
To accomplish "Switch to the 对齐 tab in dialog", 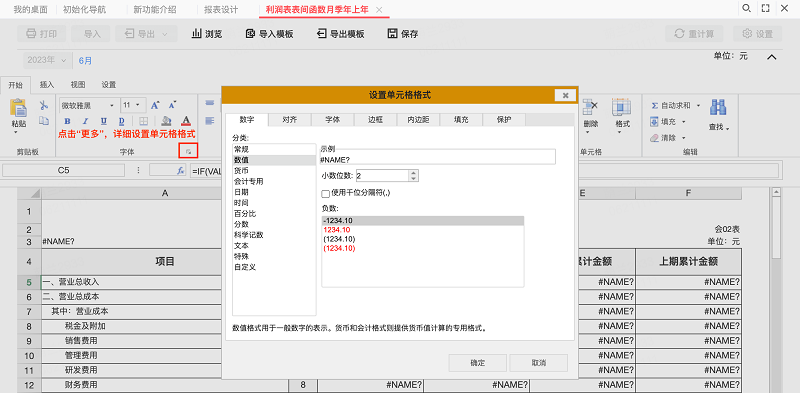I will 290,119.
